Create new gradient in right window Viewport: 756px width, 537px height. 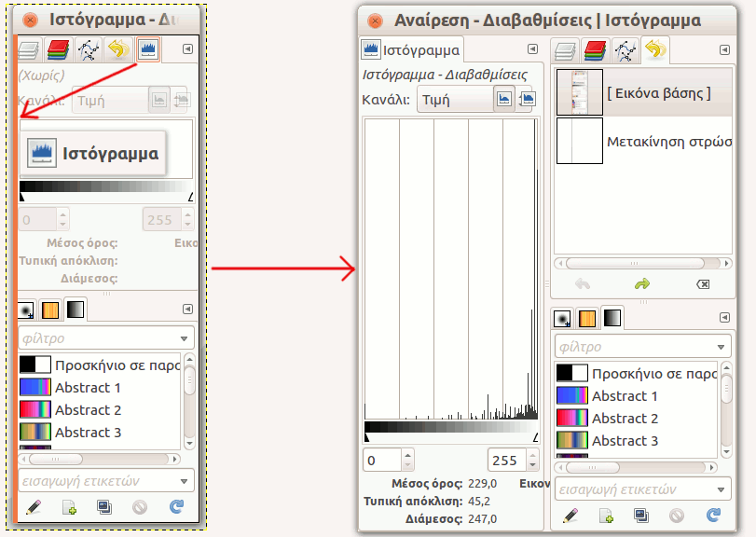tap(605, 515)
